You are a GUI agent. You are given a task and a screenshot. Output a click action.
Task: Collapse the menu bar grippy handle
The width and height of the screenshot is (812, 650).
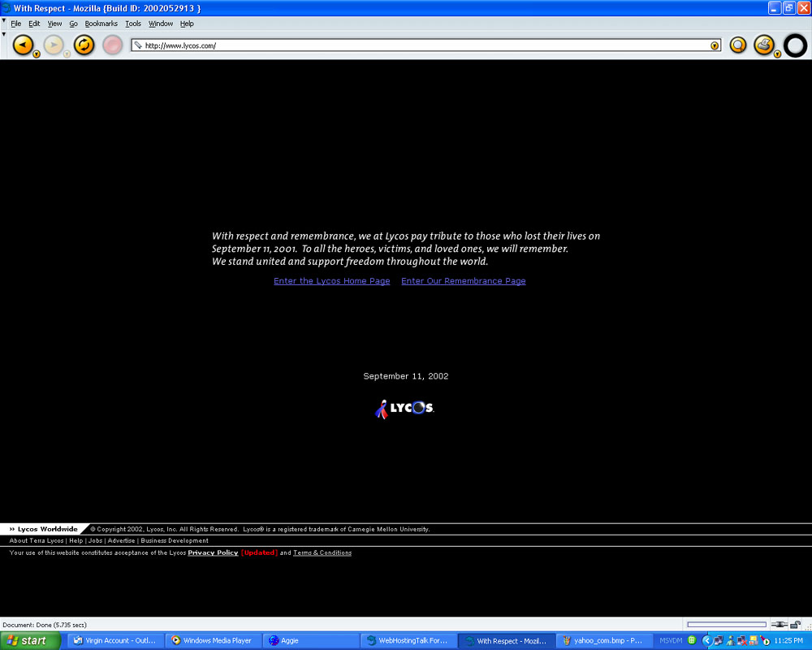point(3,20)
